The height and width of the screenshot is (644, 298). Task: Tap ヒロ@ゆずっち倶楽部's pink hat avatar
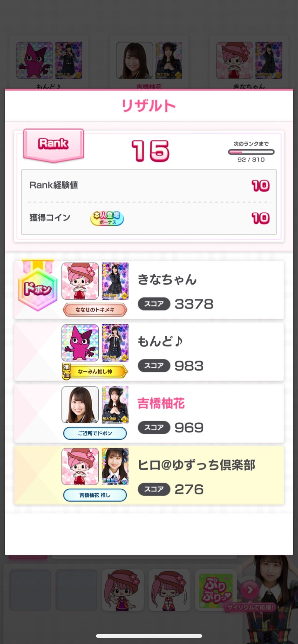pos(80,466)
